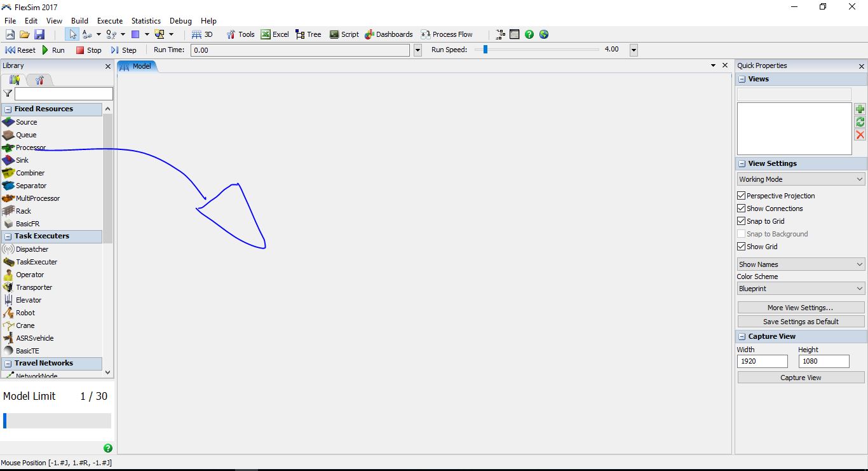Open the Process Flow tool
Image resolution: width=868 pixels, height=471 pixels.
pos(446,34)
